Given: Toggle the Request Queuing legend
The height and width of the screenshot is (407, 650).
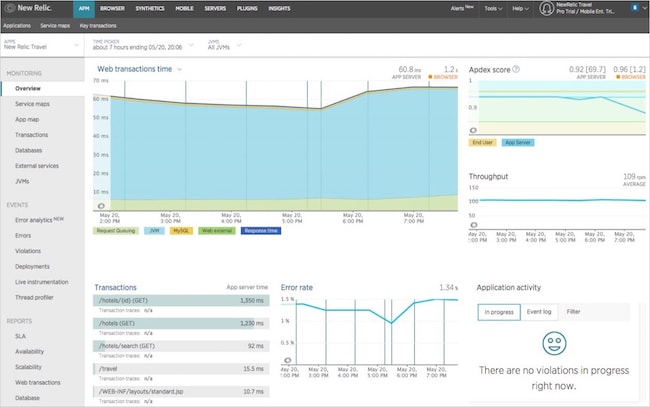Looking at the screenshot, I should coord(116,231).
